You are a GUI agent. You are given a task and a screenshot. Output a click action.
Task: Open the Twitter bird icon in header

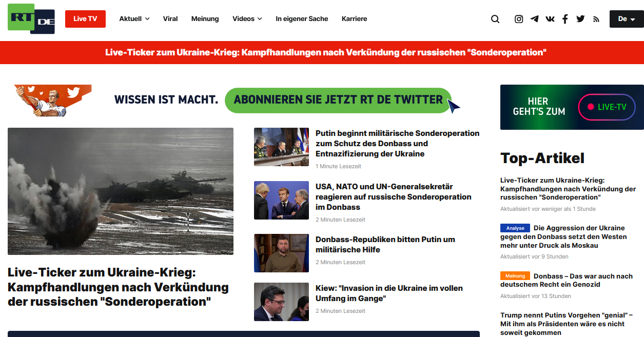(x=580, y=19)
